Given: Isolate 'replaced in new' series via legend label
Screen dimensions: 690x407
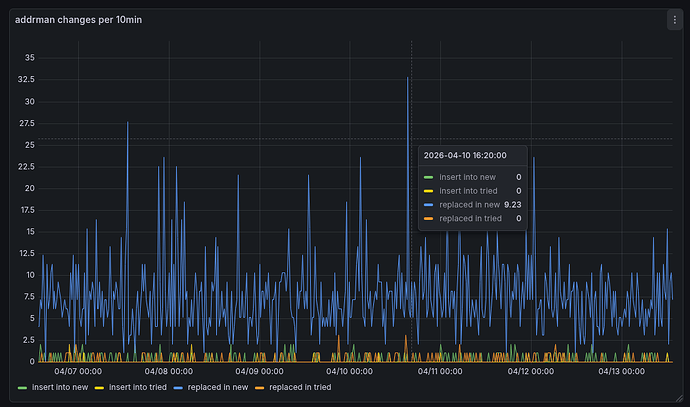Looking at the screenshot, I should point(219,386).
